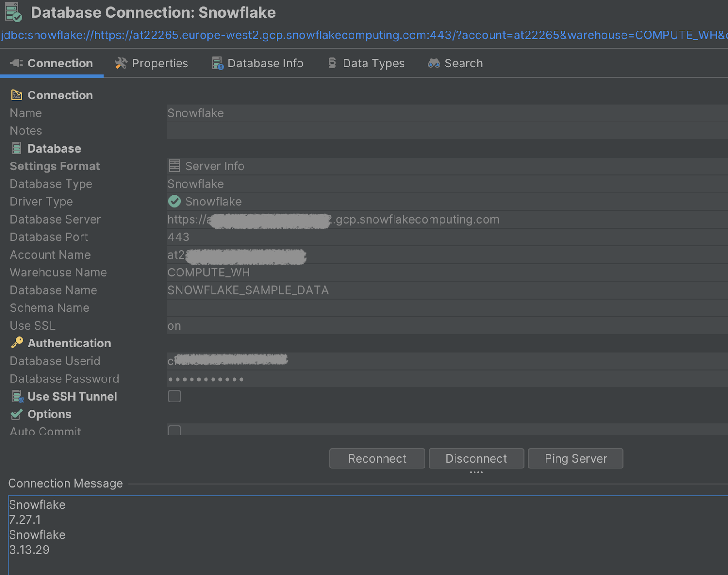This screenshot has width=728, height=575.
Task: Check the Auto Commit checkbox
Action: coord(174,430)
